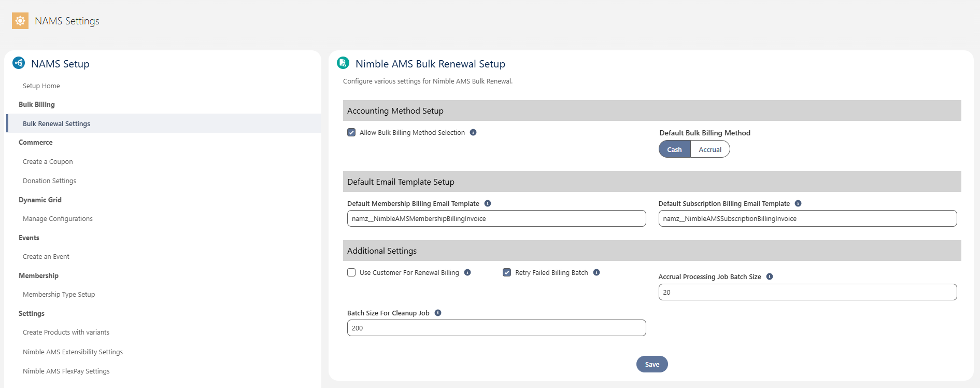Save the Bulk Renewal settings
980x388 pixels.
(652, 364)
